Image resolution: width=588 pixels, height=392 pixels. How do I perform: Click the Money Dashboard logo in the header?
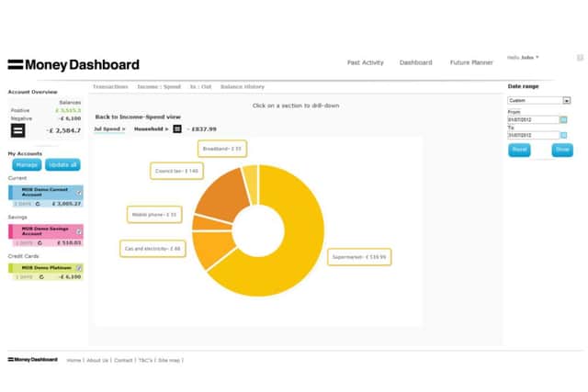73,65
